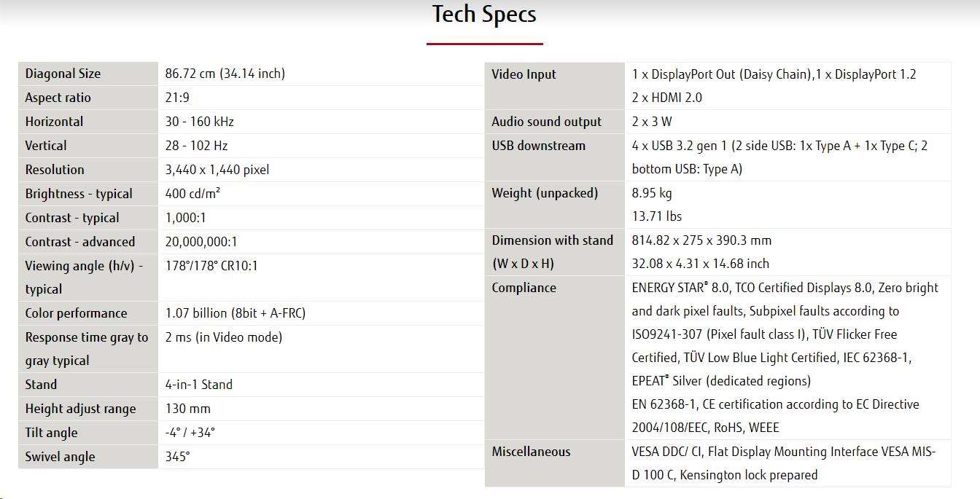Click the 400 cd/m² brightness value
The width and height of the screenshot is (980, 499).
pyautogui.click(x=192, y=194)
